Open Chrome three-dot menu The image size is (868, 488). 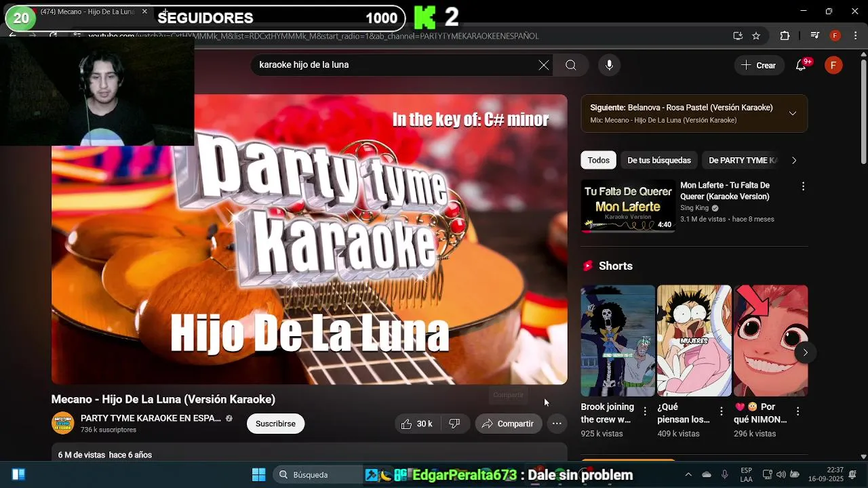tap(856, 36)
